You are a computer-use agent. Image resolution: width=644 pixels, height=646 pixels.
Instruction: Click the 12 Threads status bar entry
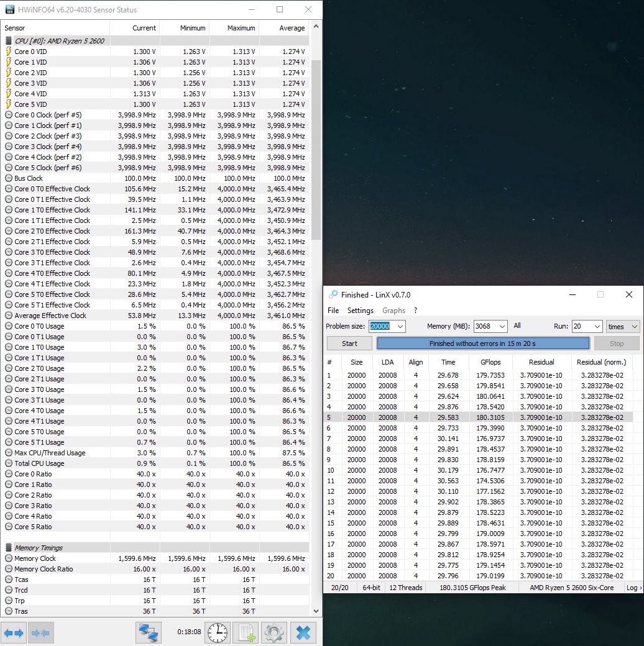tap(406, 588)
